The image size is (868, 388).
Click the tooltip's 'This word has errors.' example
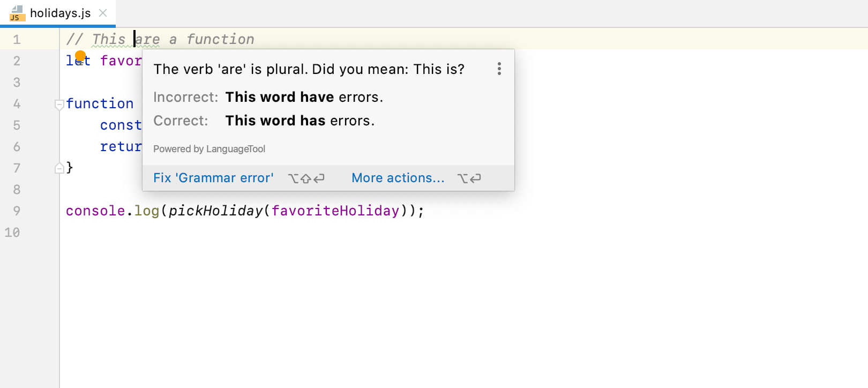[x=300, y=121]
